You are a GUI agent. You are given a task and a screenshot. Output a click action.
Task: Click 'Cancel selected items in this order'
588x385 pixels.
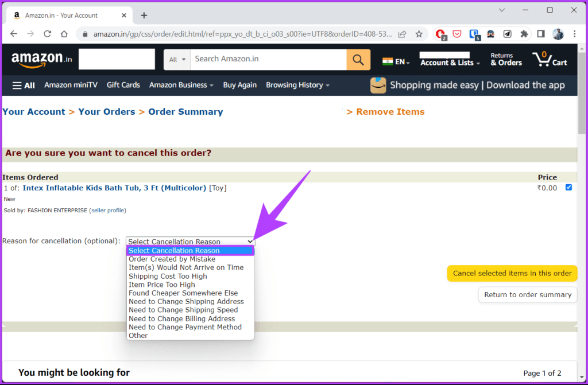[x=512, y=273]
